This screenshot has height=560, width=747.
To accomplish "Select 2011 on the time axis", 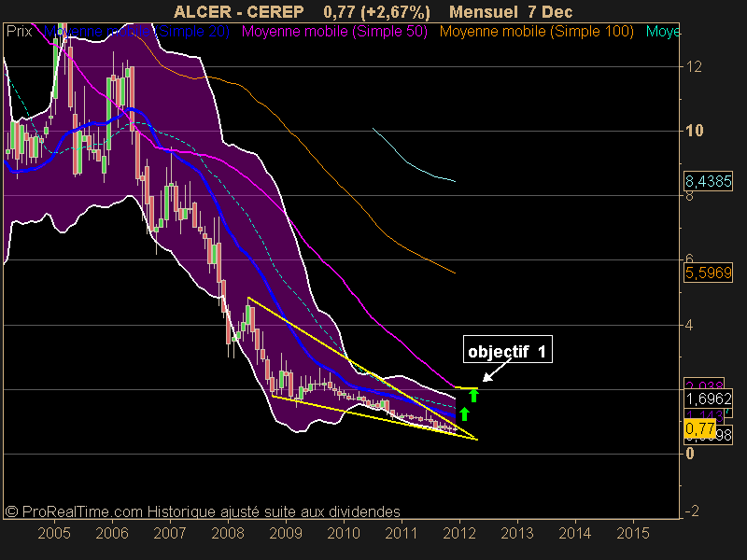I will click(402, 533).
